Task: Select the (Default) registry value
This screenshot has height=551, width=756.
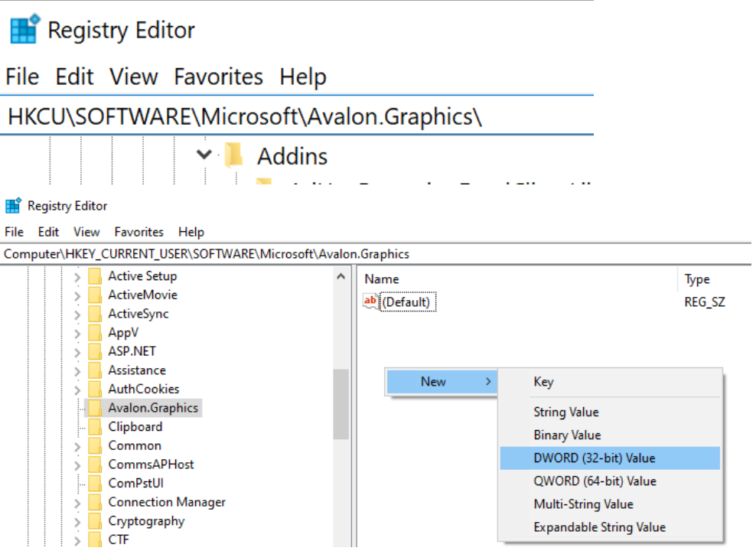Action: pos(408,302)
